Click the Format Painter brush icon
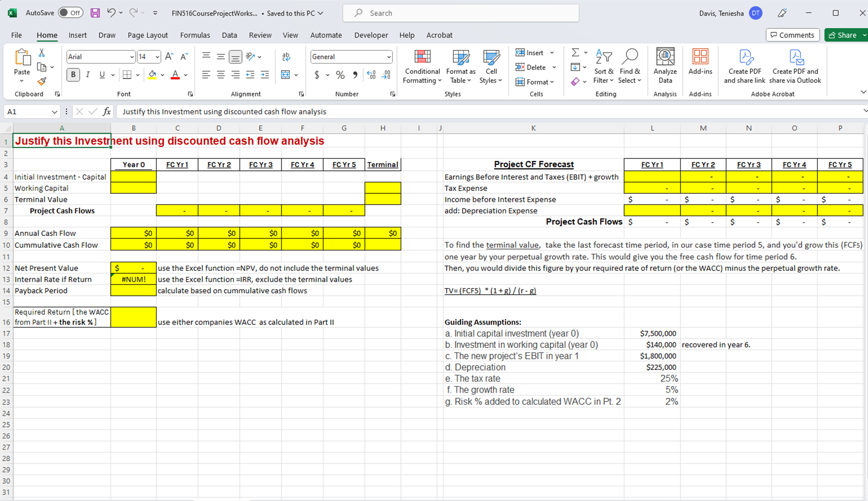 (x=42, y=81)
